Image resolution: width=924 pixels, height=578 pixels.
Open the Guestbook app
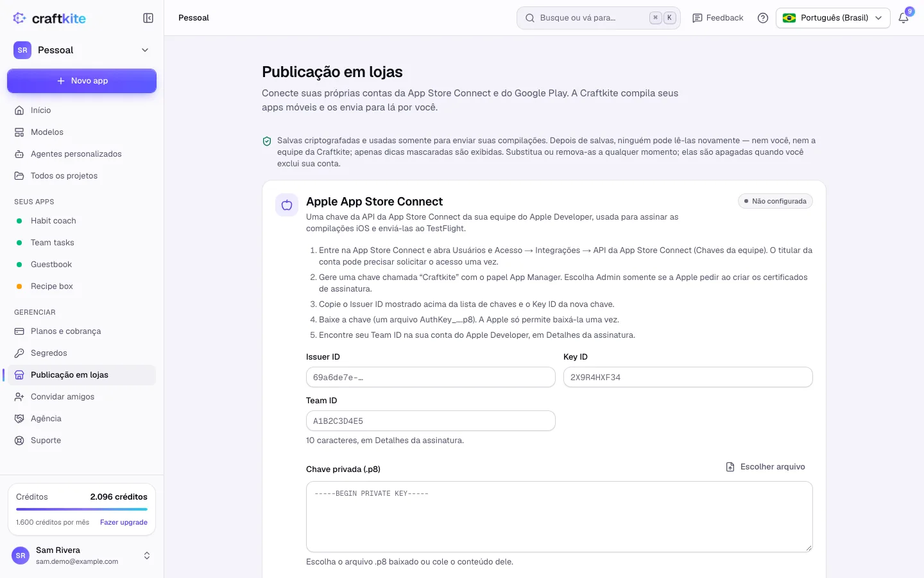coord(81,265)
